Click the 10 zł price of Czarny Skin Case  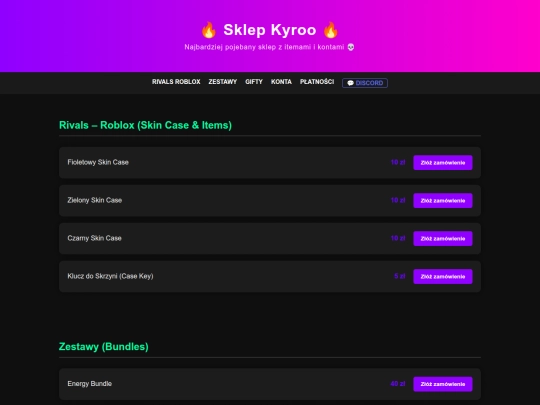pos(398,238)
